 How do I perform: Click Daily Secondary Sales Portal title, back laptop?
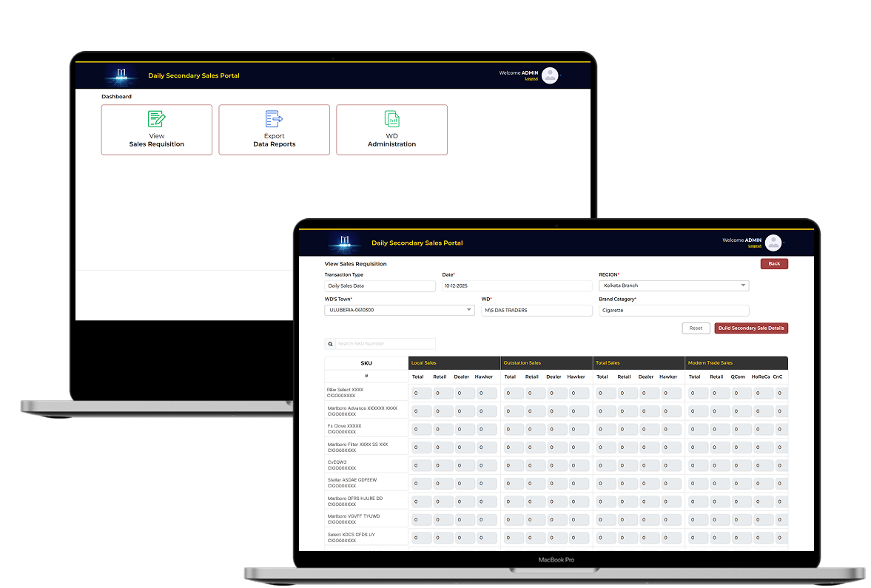coord(194,75)
